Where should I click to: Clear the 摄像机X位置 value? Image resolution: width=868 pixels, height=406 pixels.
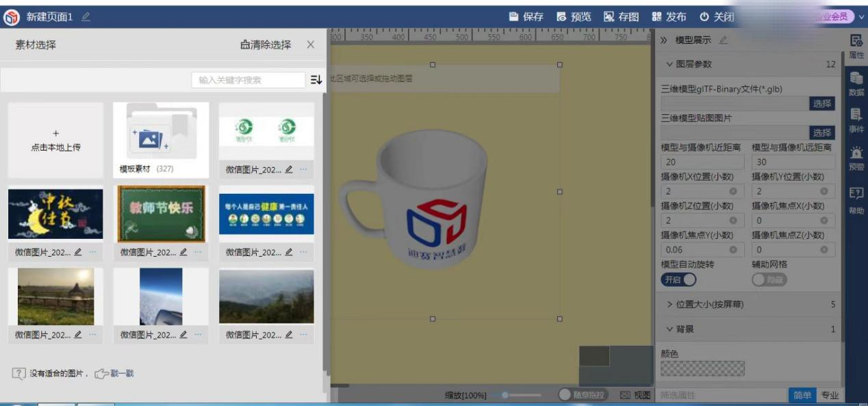(733, 192)
